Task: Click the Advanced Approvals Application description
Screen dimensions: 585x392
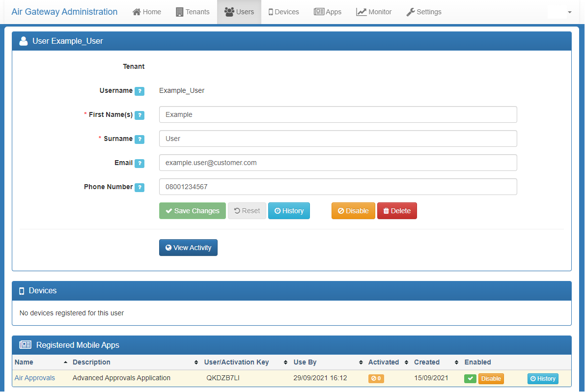Action: (x=121, y=378)
